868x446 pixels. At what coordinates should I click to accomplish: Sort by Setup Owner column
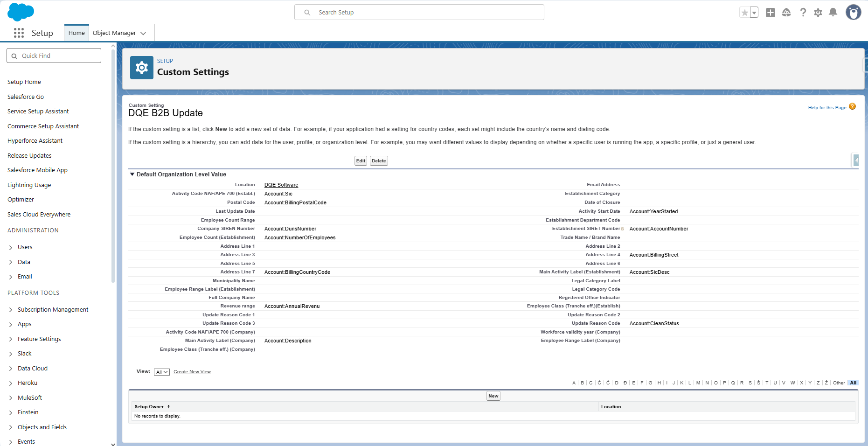149,407
